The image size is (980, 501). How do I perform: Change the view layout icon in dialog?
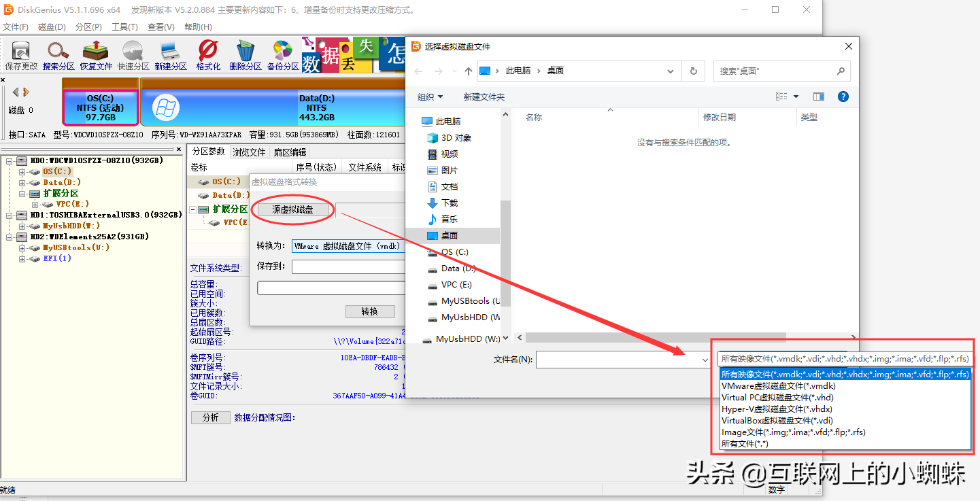pyautogui.click(x=782, y=97)
